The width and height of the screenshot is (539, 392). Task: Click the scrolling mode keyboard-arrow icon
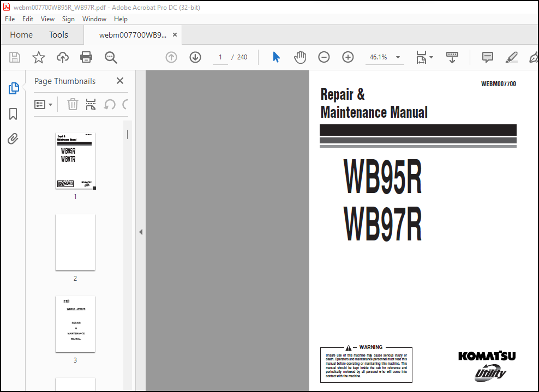tap(452, 57)
